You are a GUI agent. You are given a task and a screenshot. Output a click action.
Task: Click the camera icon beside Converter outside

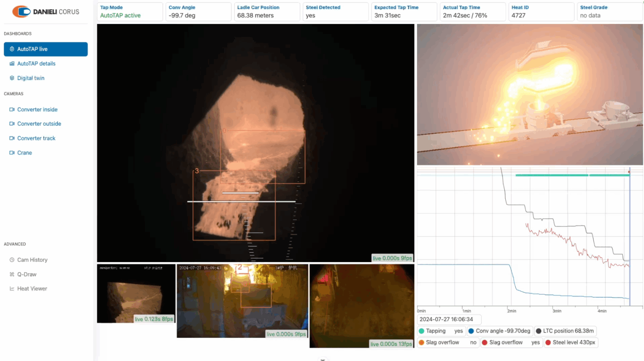[x=12, y=124]
